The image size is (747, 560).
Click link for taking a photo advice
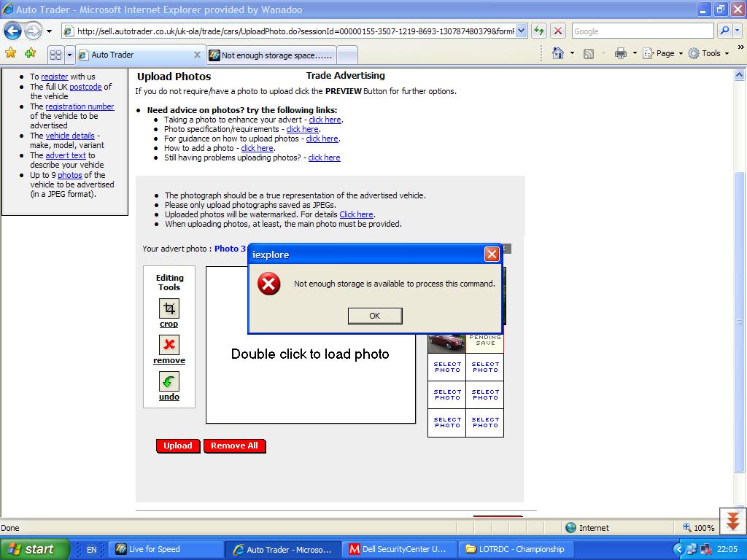pos(325,120)
